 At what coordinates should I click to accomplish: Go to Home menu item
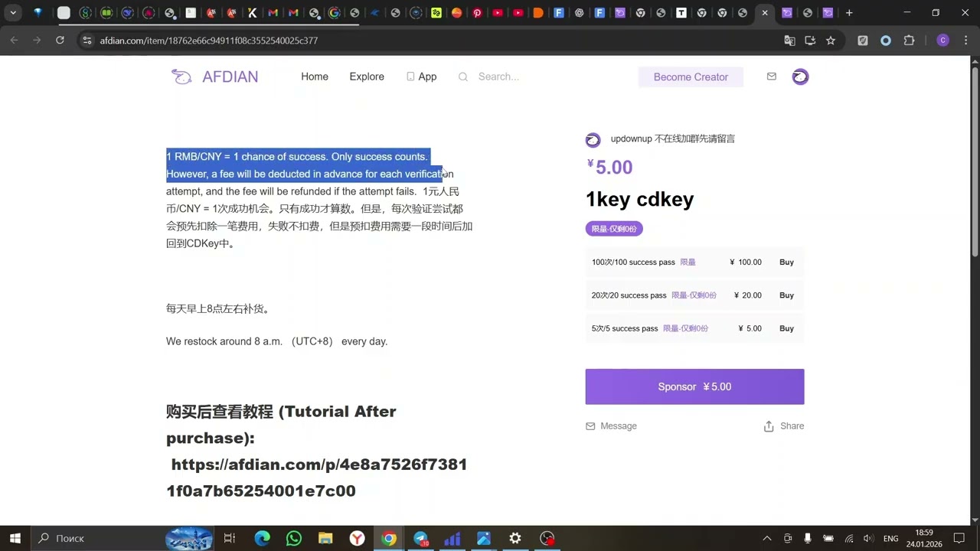[315, 77]
